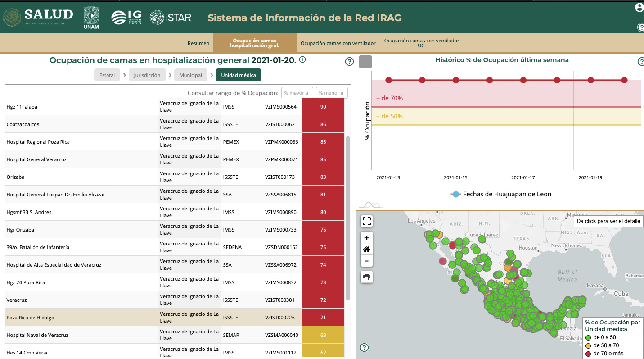Toggle the chart type icon below the chart

point(371,204)
